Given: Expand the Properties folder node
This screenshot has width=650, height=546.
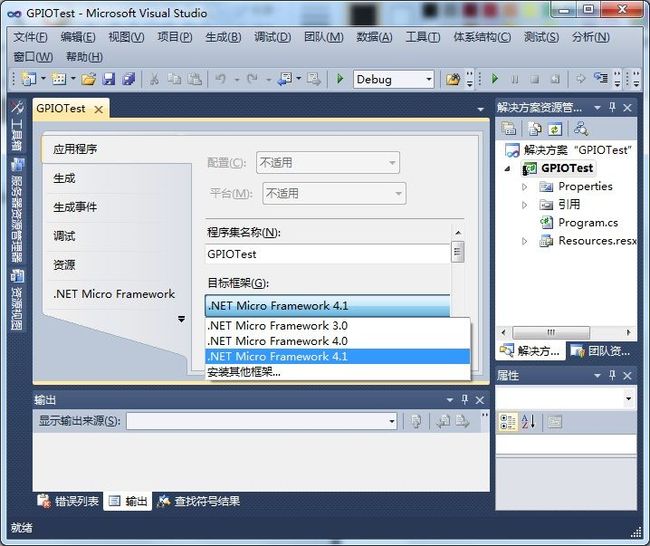Looking at the screenshot, I should [524, 187].
